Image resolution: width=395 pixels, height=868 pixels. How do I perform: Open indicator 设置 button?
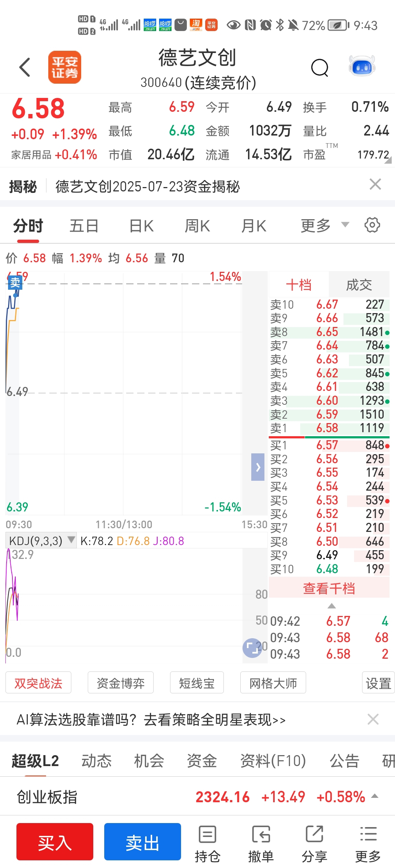(x=379, y=683)
